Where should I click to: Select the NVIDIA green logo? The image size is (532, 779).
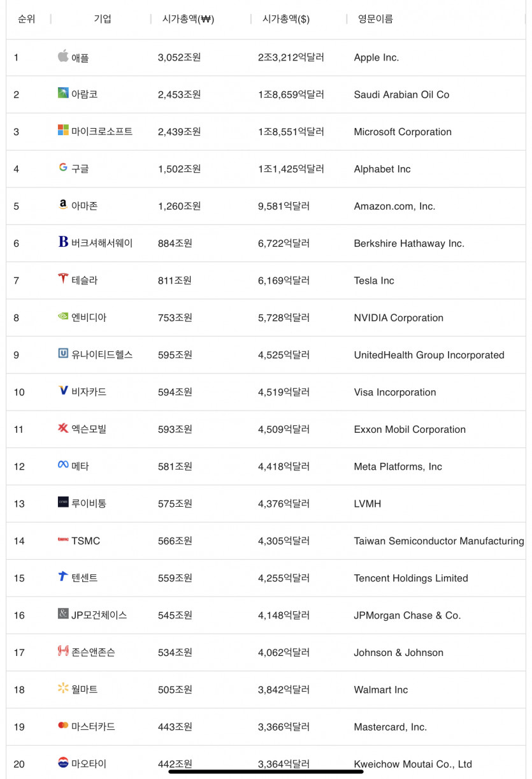tap(63, 316)
